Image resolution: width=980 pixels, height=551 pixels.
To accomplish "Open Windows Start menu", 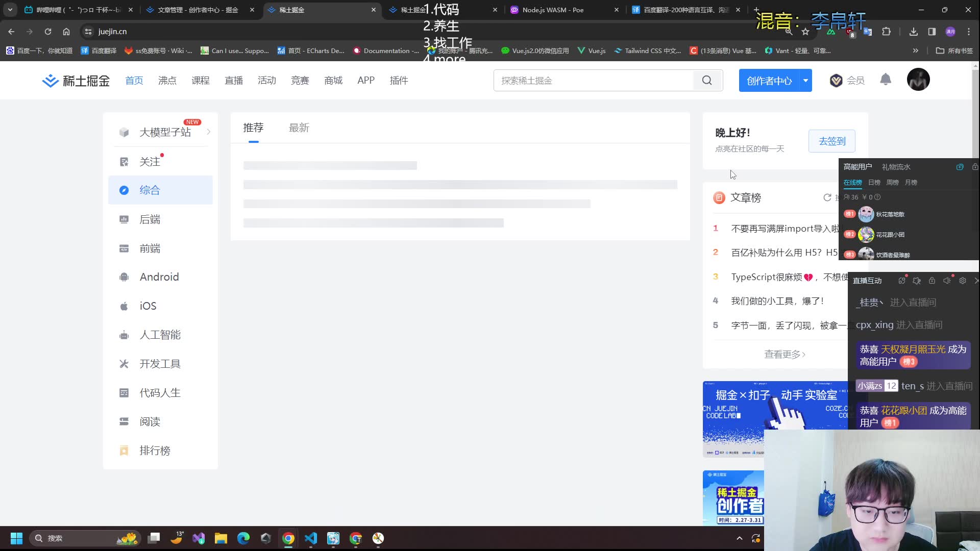I will (x=16, y=538).
